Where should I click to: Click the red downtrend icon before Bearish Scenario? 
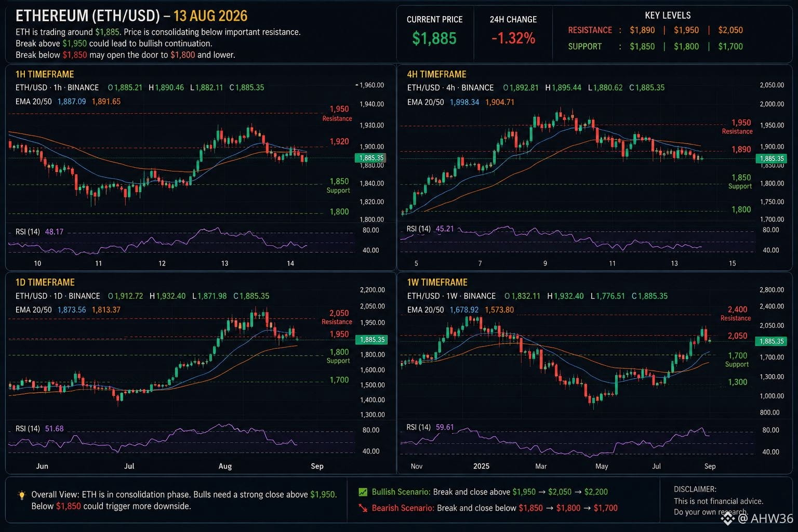point(363,508)
